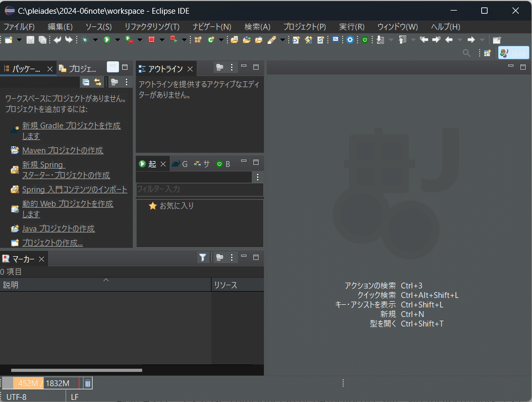Select the Gradle tasks tab labeled G
532x402 pixels.
point(180,164)
